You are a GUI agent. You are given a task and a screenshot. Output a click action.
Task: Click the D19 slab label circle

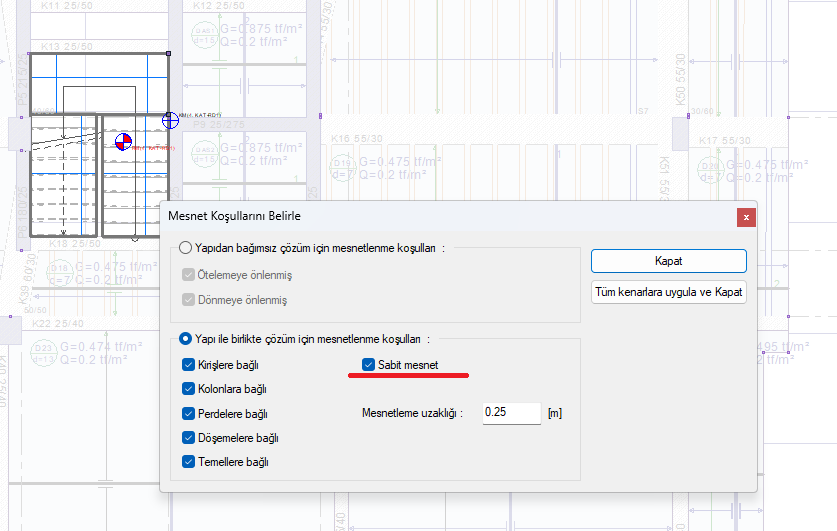click(x=343, y=164)
